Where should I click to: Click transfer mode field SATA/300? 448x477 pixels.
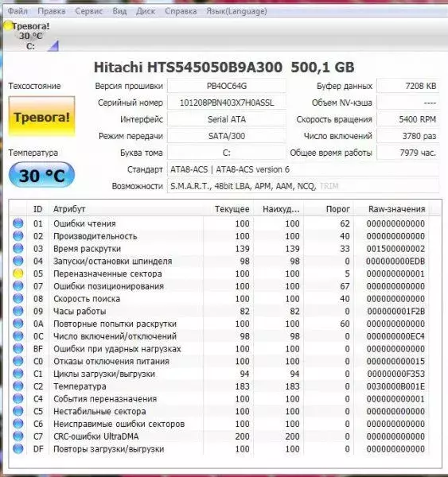pyautogui.click(x=227, y=136)
